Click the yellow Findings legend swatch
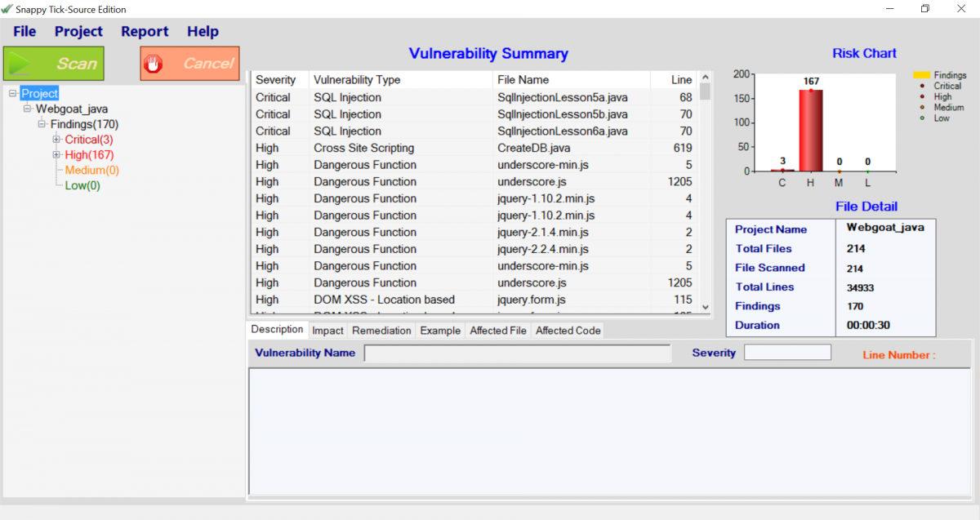The width and height of the screenshot is (980, 520). pyautogui.click(x=922, y=75)
